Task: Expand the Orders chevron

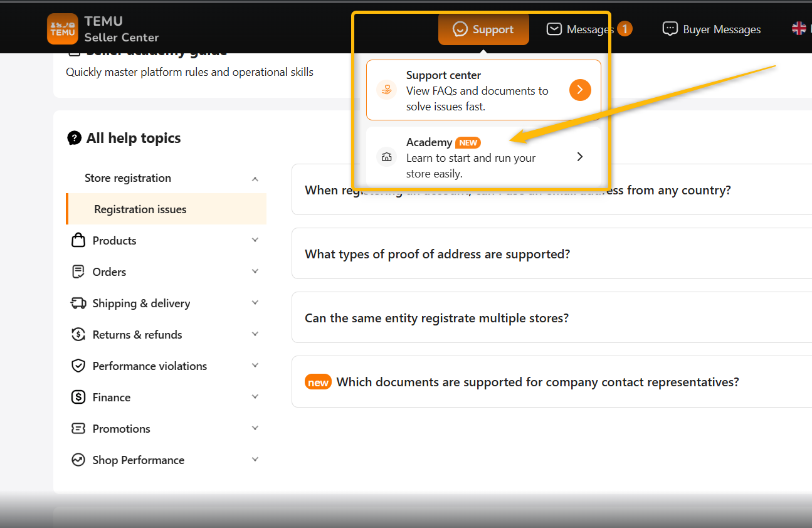Action: [x=255, y=272]
